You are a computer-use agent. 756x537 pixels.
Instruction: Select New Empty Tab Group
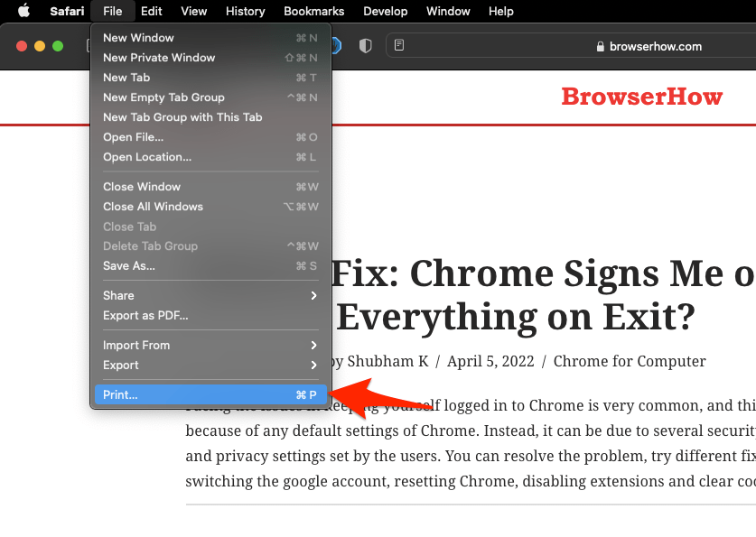pyautogui.click(x=210, y=97)
